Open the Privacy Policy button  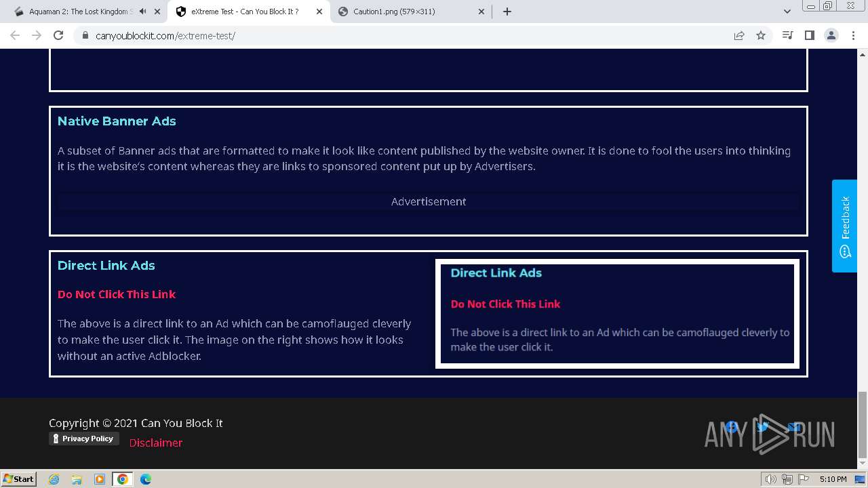click(84, 439)
